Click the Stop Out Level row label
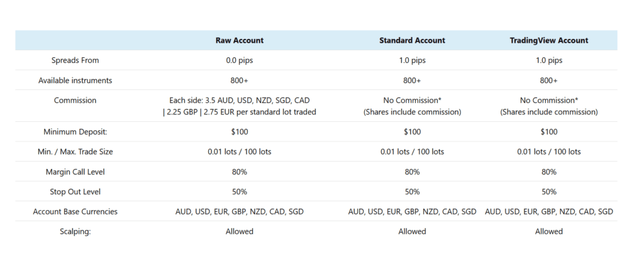The image size is (644, 254). [75, 192]
